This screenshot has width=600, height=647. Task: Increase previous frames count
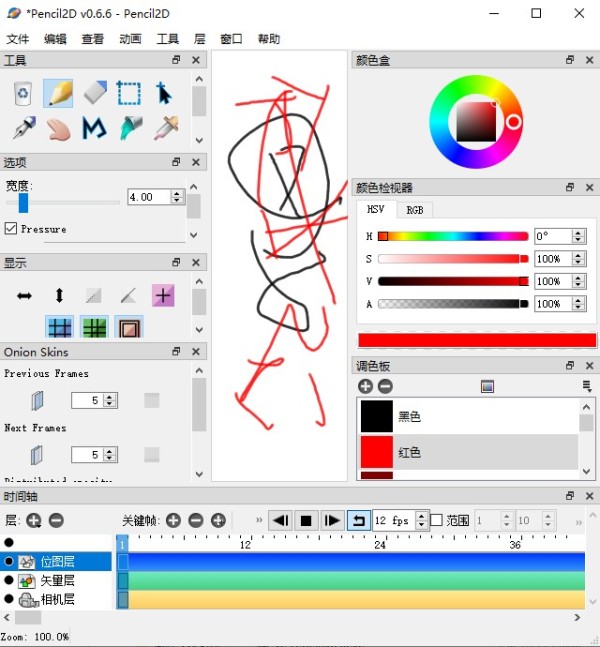point(110,397)
